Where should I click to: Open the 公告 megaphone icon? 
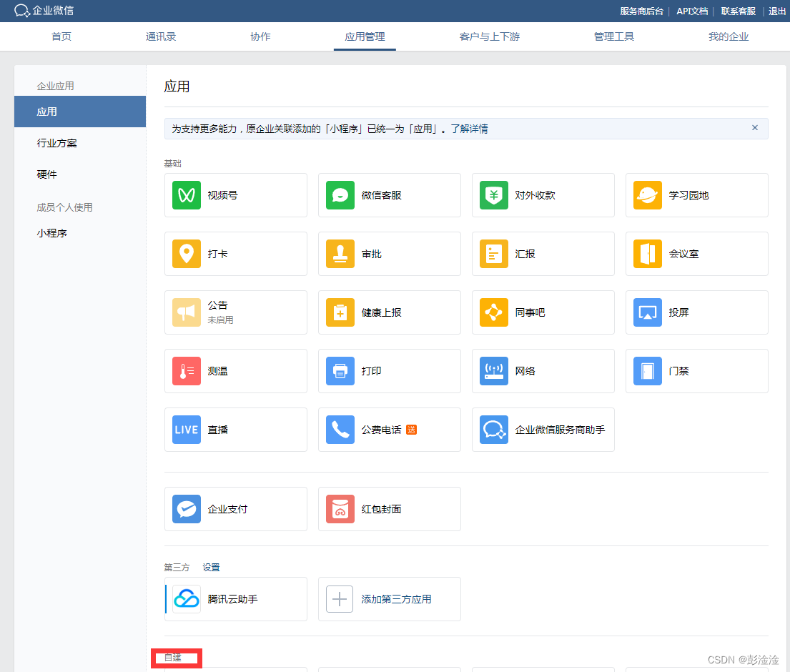pyautogui.click(x=187, y=312)
